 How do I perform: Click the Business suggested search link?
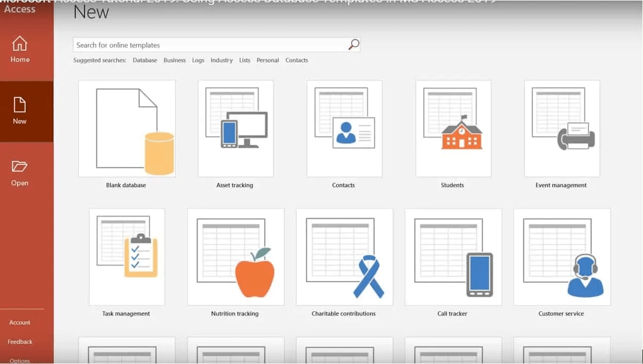pyautogui.click(x=174, y=60)
